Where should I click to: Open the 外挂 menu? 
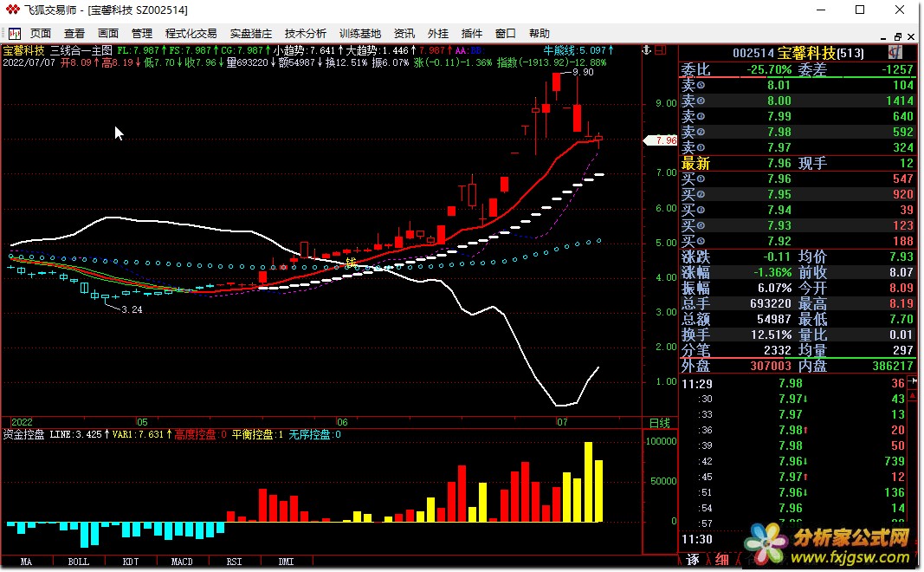pyautogui.click(x=438, y=34)
